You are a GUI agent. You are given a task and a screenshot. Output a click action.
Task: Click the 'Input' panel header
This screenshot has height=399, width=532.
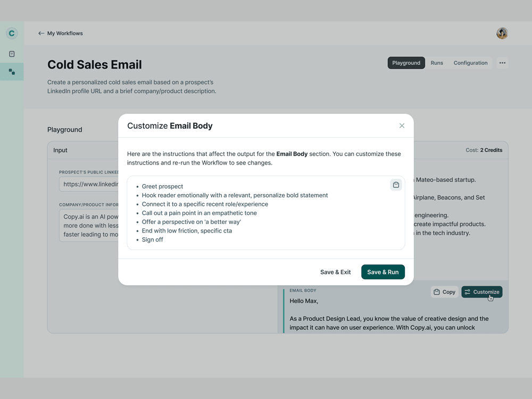(61, 150)
